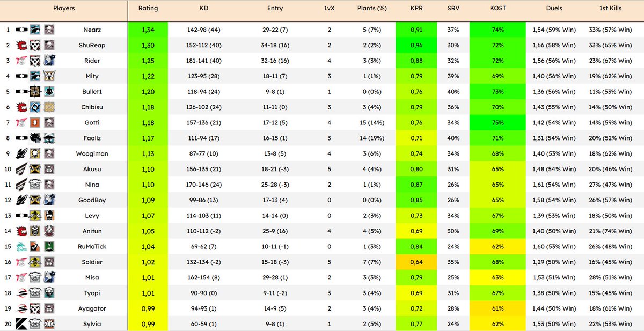Image resolution: width=644 pixels, height=331 pixels.
Task: Click Sylvia's KD value 60-59 (1)
Action: pos(203,324)
